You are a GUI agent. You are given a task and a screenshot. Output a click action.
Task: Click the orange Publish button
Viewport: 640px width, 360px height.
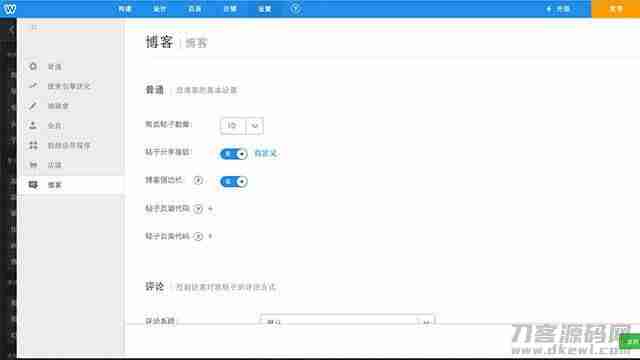coord(616,9)
